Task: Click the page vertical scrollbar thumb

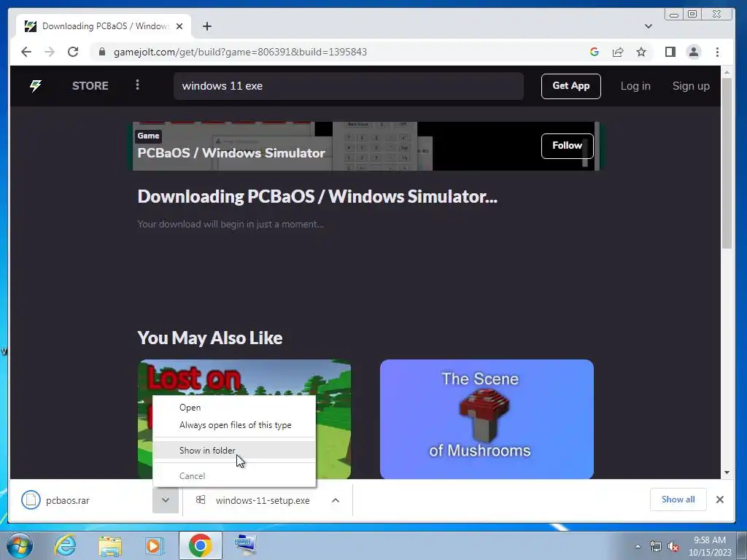Action: [727, 163]
